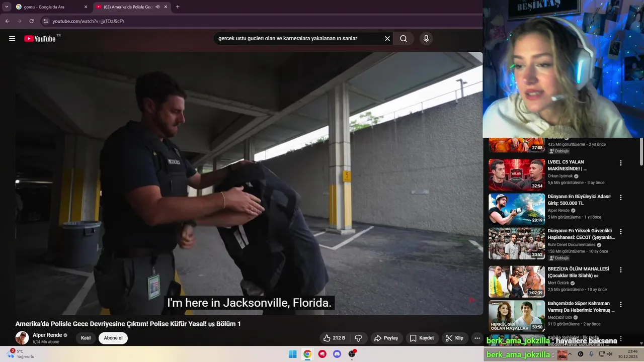Close the 'gomıs - Google'da Ara' tab

click(x=86, y=7)
